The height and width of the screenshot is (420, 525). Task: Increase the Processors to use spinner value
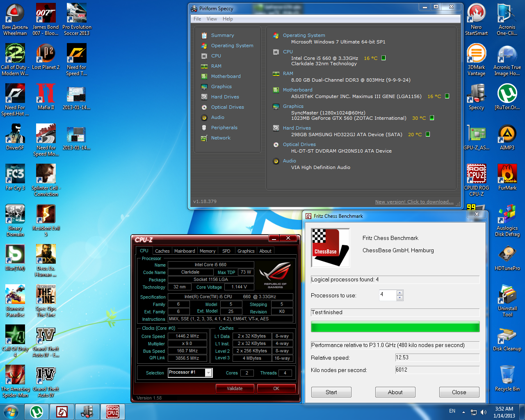click(400, 292)
